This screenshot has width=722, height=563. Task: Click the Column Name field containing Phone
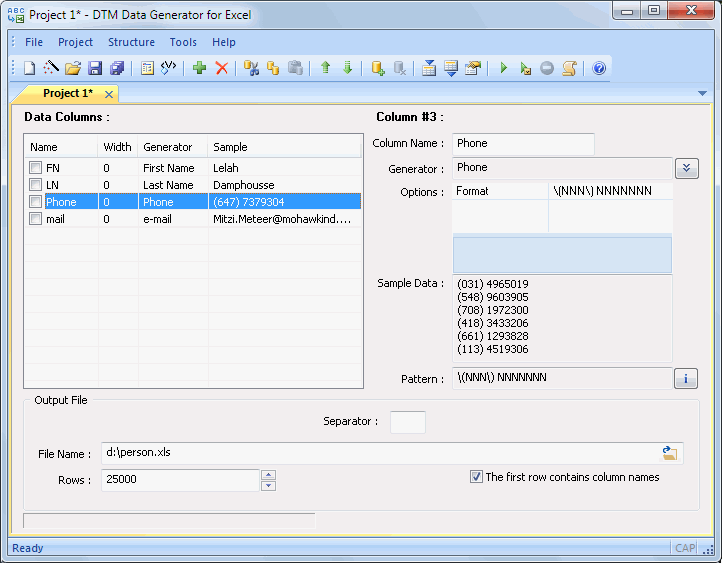(523, 144)
